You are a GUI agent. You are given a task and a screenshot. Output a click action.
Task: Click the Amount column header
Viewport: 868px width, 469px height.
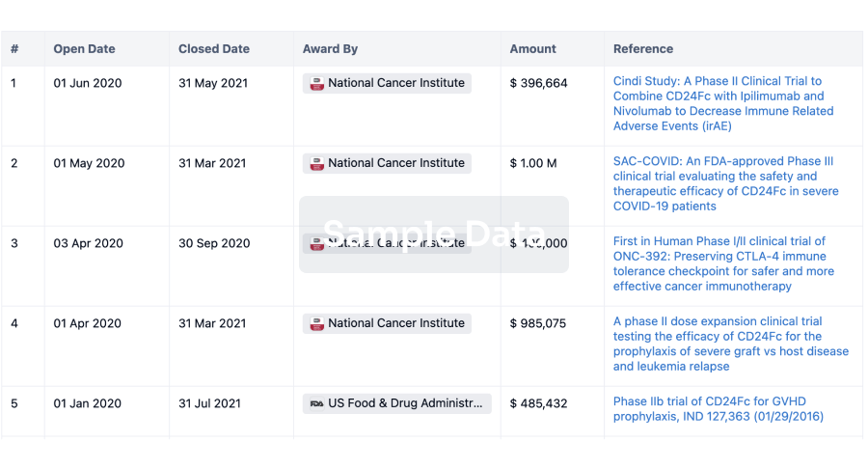click(x=533, y=49)
